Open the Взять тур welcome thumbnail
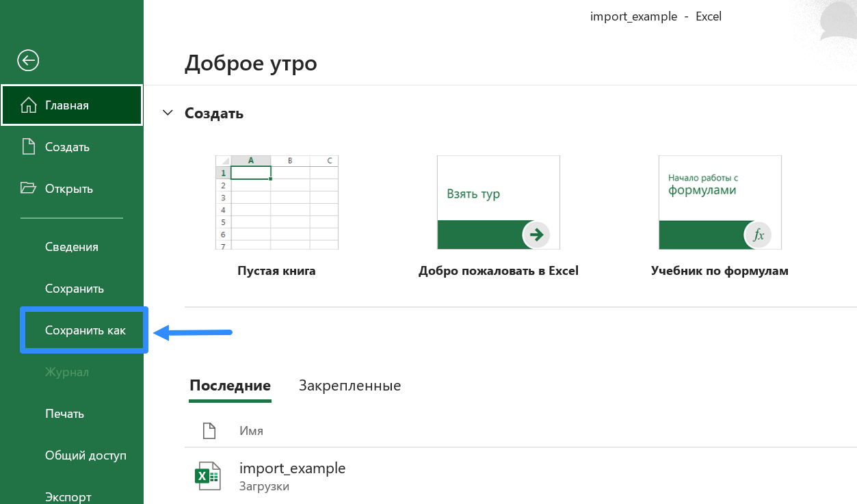This screenshot has height=504, width=857. coord(499,202)
